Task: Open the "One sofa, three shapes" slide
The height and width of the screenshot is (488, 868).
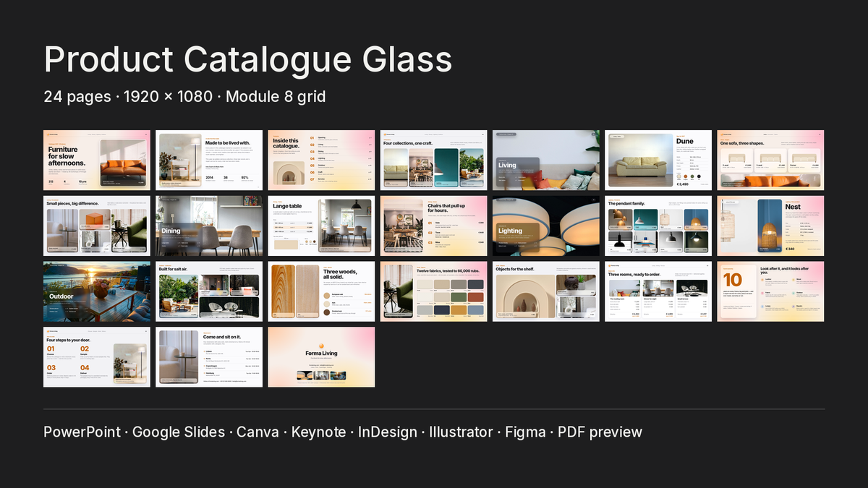Action: (770, 160)
